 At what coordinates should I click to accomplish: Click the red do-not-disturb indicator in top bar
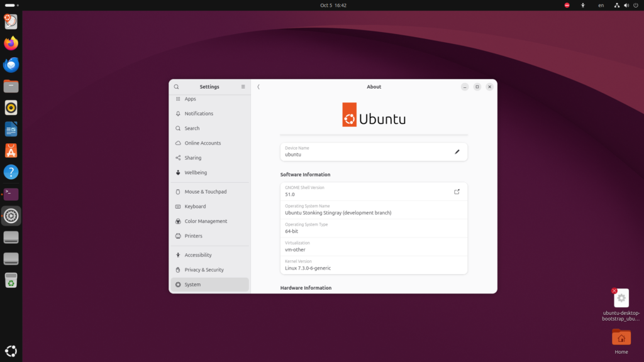coord(567,5)
